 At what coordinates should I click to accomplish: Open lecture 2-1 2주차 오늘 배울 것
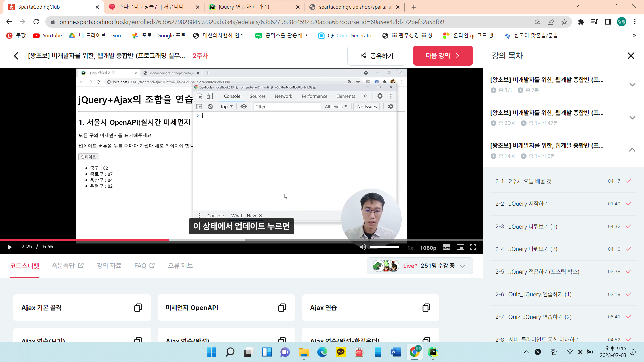(x=563, y=181)
